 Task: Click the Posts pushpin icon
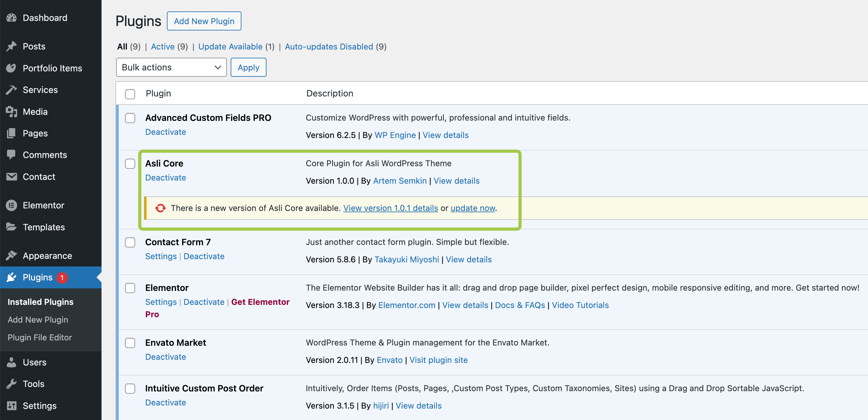point(11,46)
